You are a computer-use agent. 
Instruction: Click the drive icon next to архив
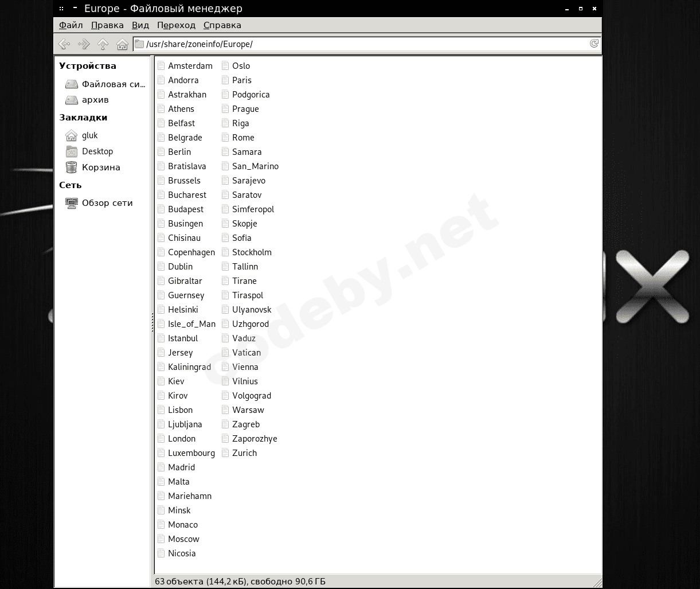coord(71,100)
